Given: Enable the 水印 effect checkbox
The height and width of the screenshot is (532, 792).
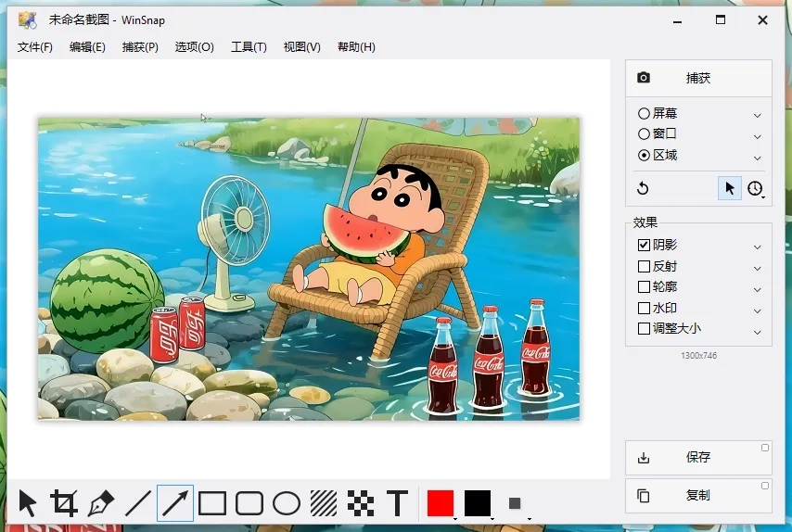Looking at the screenshot, I should pyautogui.click(x=644, y=308).
